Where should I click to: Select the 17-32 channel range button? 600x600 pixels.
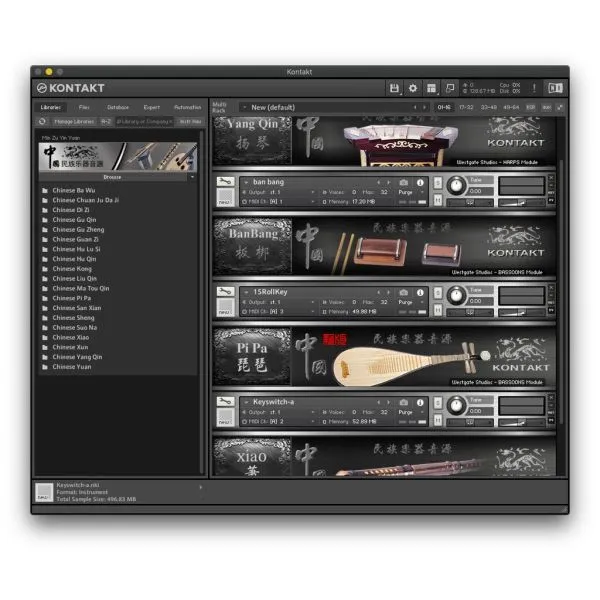(466, 107)
